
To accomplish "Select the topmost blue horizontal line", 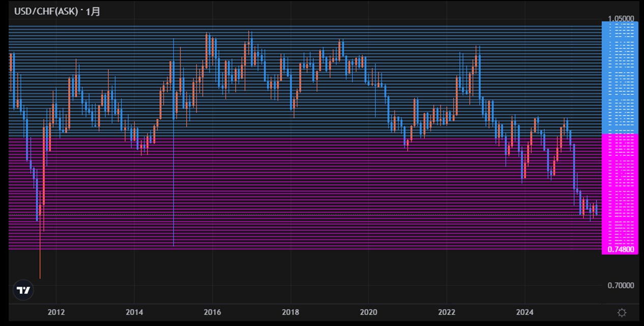I will click(x=305, y=26).
